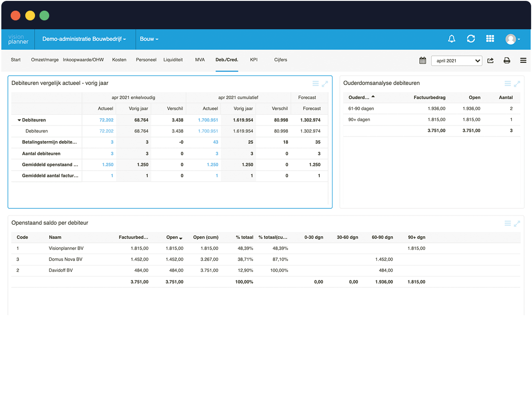Click the red close window button
The height and width of the screenshot is (399, 532).
[x=16, y=16]
